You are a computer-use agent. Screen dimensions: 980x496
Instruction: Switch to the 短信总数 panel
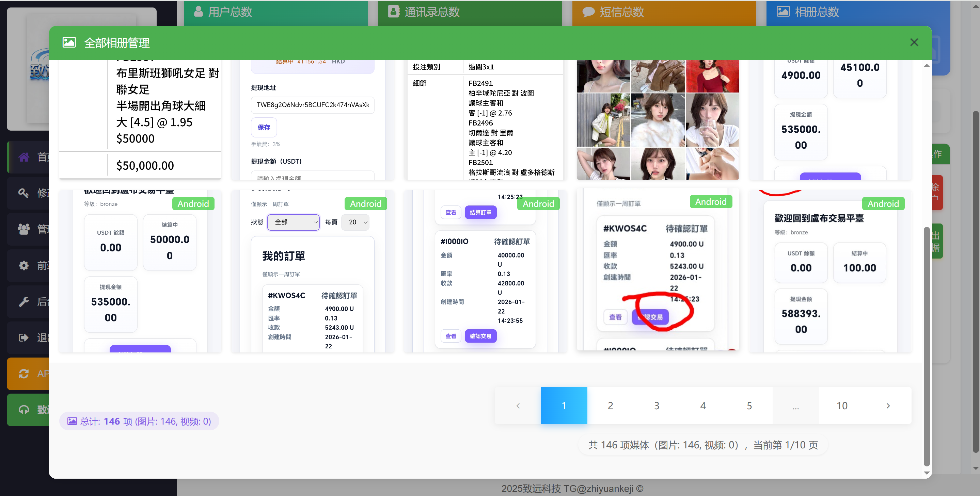click(663, 12)
